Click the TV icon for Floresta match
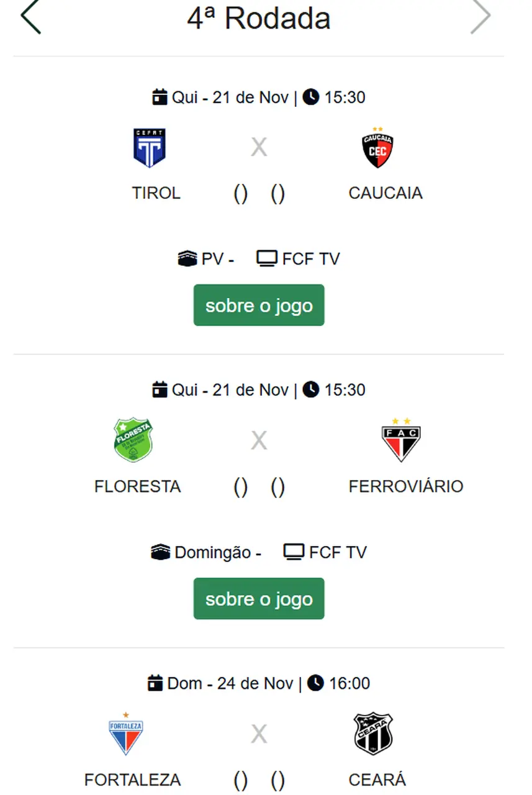This screenshot has width=532, height=795. tap(294, 552)
